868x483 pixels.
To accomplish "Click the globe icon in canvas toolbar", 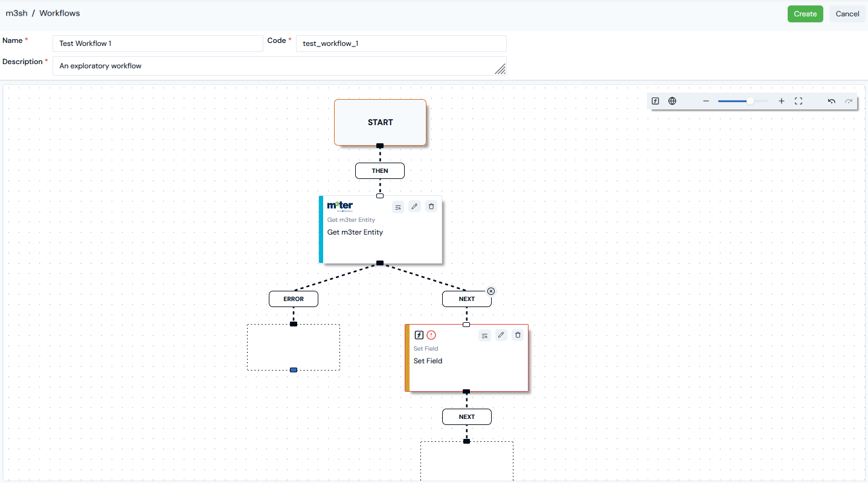I will tap(672, 101).
